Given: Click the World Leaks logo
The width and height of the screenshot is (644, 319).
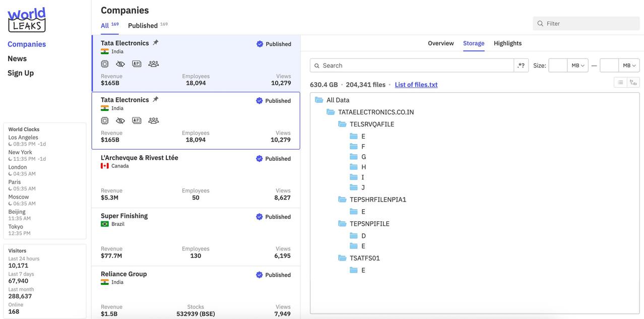Looking at the screenshot, I should click(27, 20).
